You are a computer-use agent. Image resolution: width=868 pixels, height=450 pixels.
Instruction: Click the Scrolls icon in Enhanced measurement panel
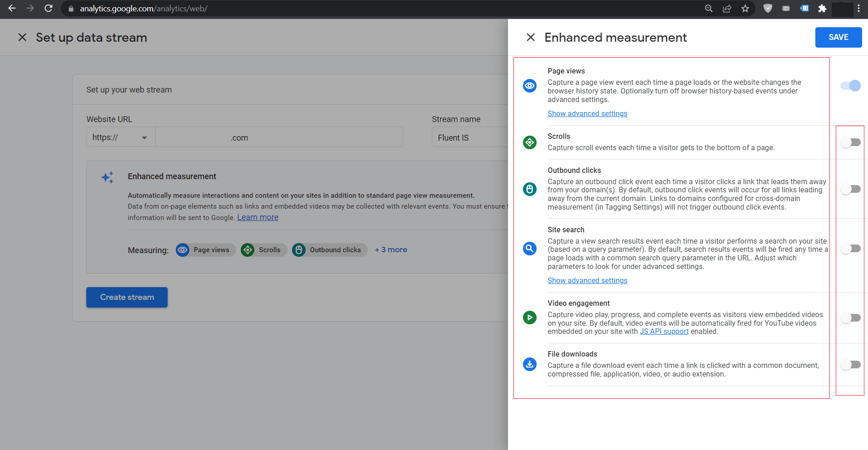coord(529,142)
